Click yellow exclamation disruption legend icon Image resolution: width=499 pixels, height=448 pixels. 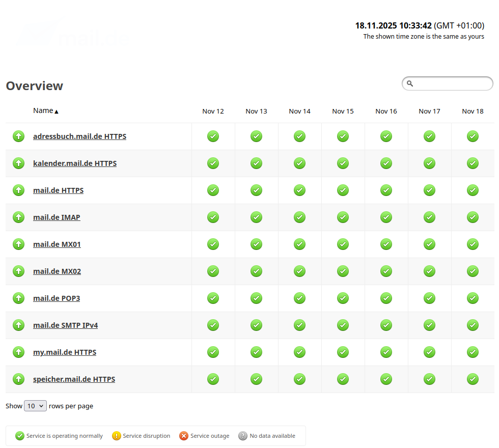pos(116,436)
